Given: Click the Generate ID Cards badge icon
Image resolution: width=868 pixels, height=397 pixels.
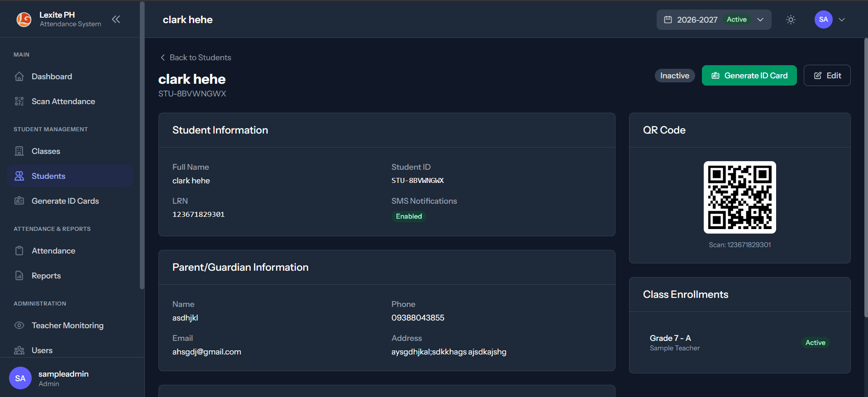Looking at the screenshot, I should 19,201.
